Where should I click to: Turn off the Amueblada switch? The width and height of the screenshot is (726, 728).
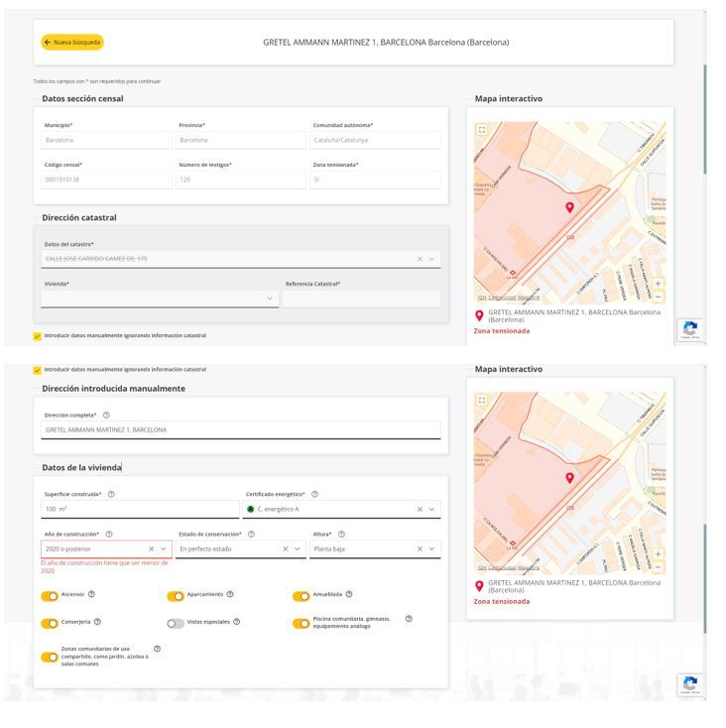point(301,596)
